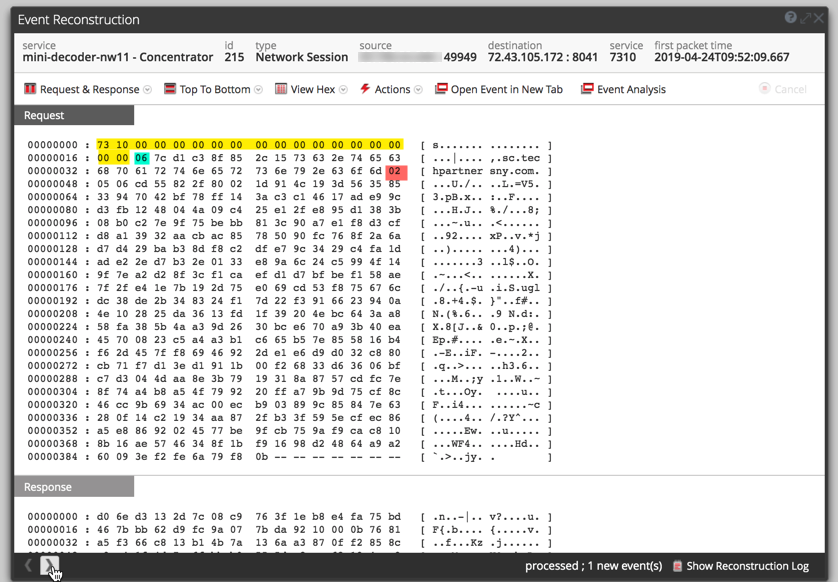This screenshot has width=838, height=582.
Task: Click the red highlighted hex byte 02
Action: (394, 171)
